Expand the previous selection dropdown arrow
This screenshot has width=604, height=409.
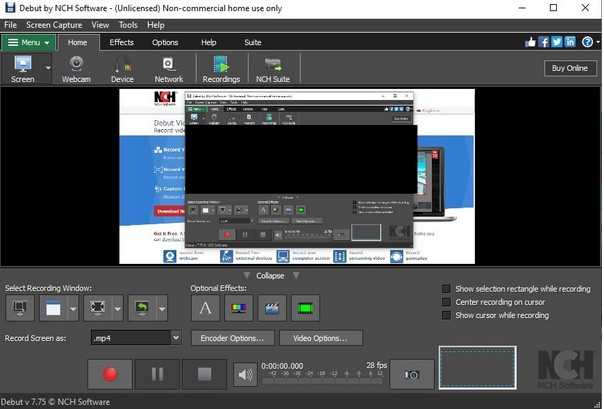[x=162, y=308]
